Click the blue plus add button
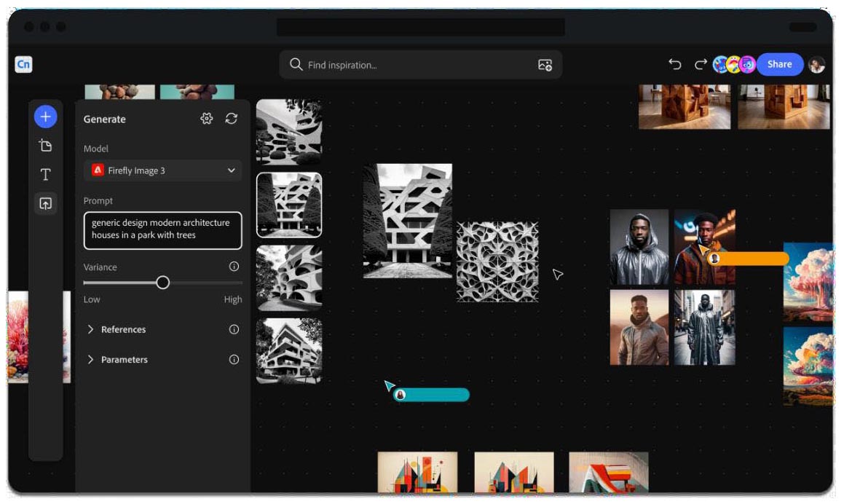 [x=46, y=117]
